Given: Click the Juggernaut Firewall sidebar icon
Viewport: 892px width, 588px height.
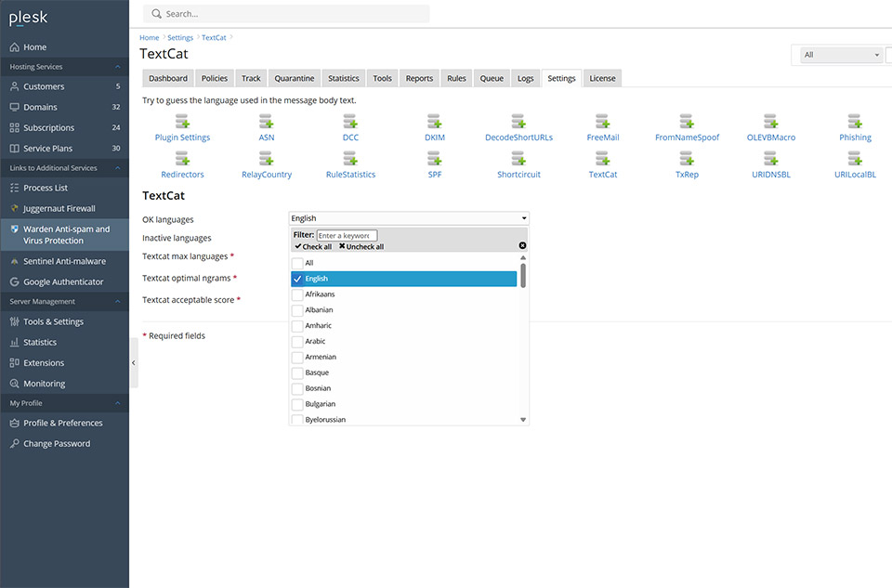Looking at the screenshot, I should point(14,208).
